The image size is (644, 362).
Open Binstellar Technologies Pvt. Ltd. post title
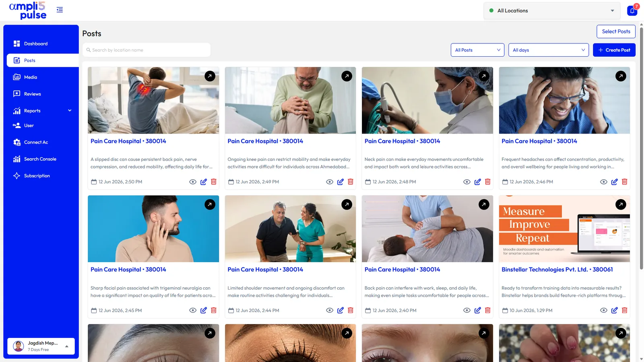[557, 269]
